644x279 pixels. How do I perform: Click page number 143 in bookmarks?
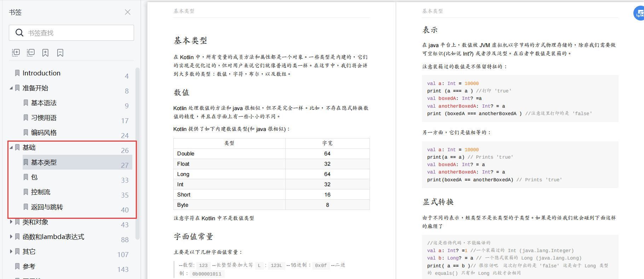pyautogui.click(x=123, y=269)
